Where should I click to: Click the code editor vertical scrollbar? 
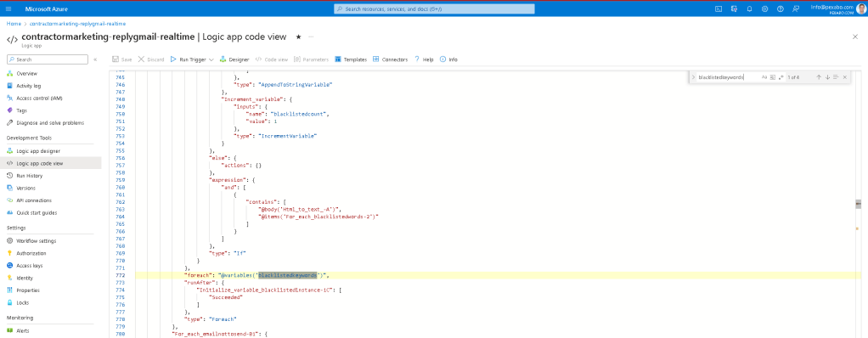click(x=859, y=204)
